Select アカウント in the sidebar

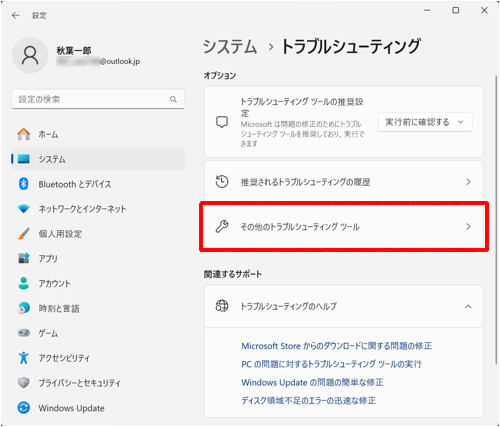98,283
